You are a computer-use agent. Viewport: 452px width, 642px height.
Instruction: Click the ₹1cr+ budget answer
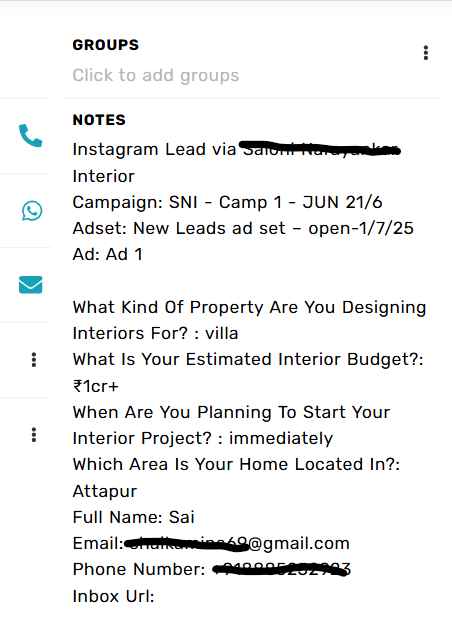point(96,386)
